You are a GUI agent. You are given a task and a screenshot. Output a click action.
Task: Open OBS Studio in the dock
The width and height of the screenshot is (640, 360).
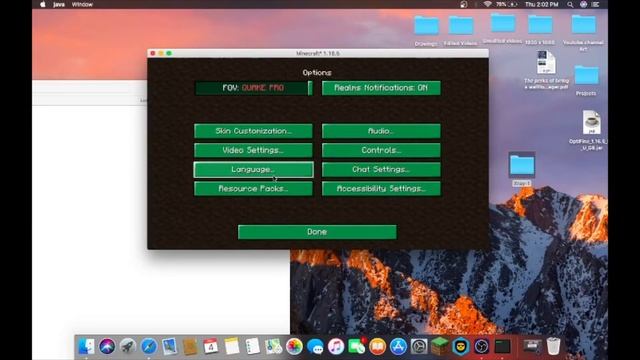(482, 347)
